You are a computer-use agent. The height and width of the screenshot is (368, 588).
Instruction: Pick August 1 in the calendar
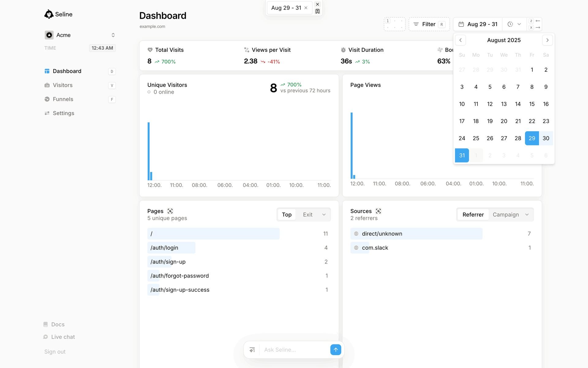[x=532, y=70]
